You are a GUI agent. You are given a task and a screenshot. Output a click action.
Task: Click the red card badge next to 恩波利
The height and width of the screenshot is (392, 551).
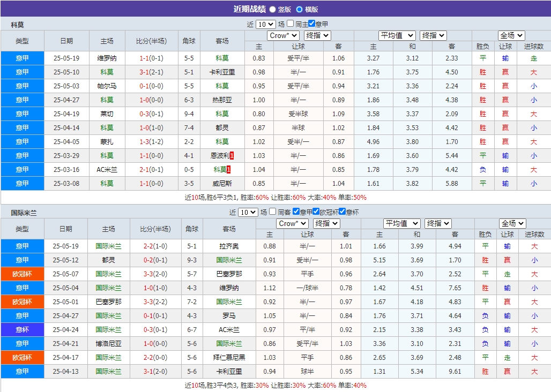[x=232, y=155]
